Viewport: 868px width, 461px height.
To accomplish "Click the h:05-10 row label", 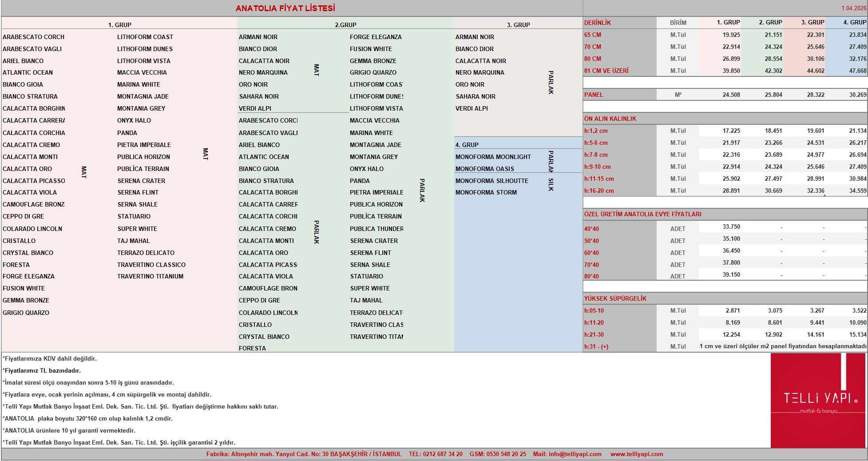I will click(594, 311).
